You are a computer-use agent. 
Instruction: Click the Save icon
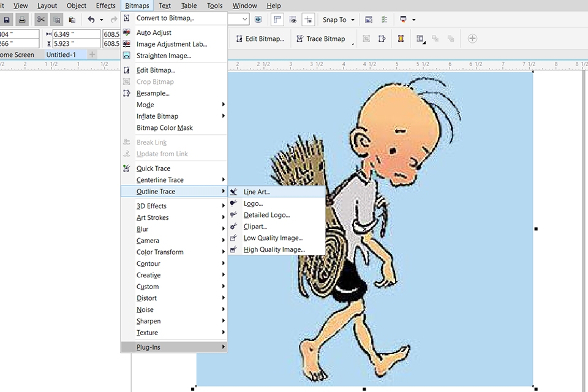click(7, 19)
